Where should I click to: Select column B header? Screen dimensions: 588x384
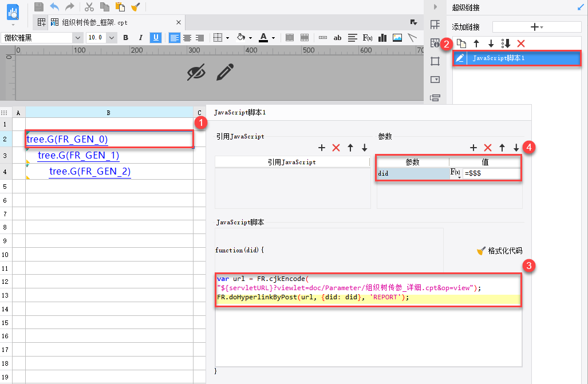pyautogui.click(x=109, y=113)
